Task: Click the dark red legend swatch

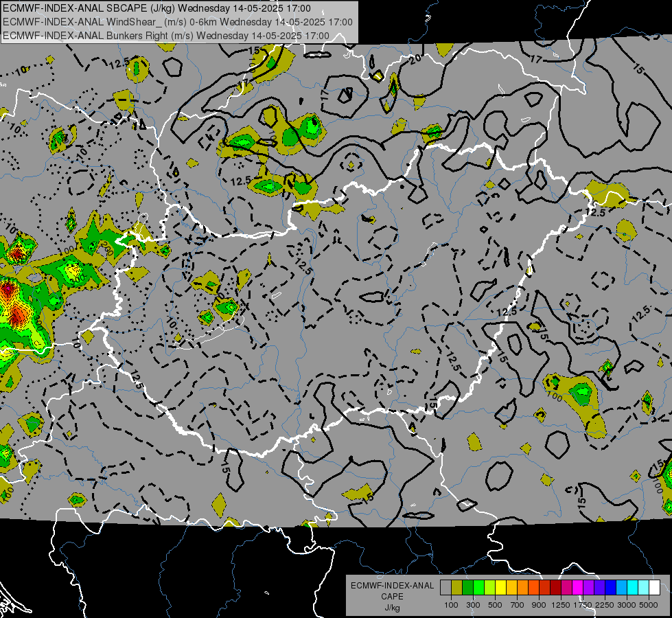Action: click(x=556, y=587)
